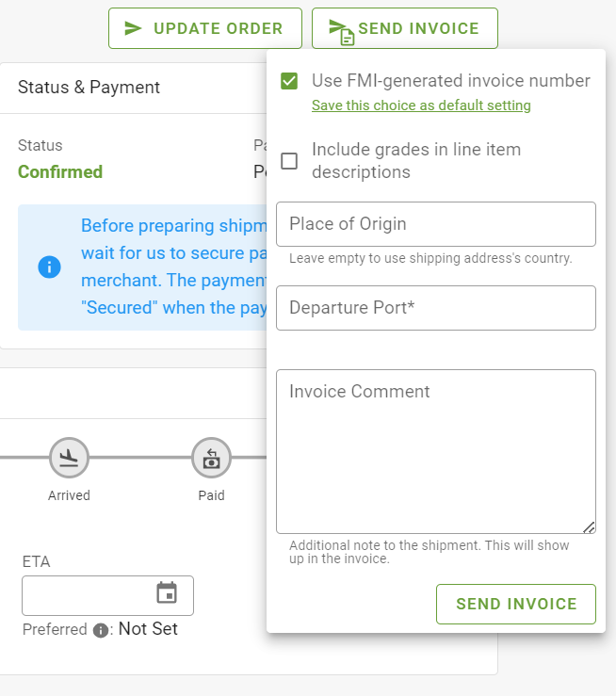
Task: Open the ETA calendar date picker icon
Action: 167,592
